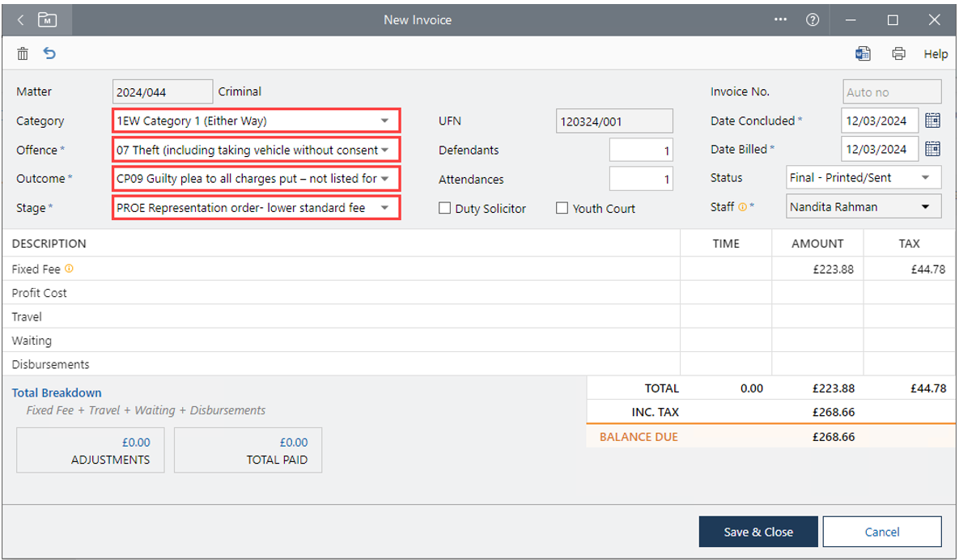The width and height of the screenshot is (959, 560).
Task: Open the Date Billed calendar picker
Action: (x=932, y=149)
